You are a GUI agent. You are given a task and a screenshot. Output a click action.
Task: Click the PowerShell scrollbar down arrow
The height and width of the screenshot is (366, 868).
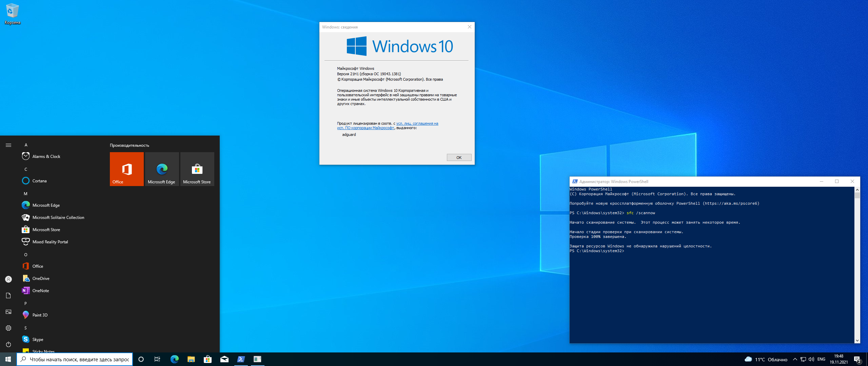pyautogui.click(x=857, y=340)
